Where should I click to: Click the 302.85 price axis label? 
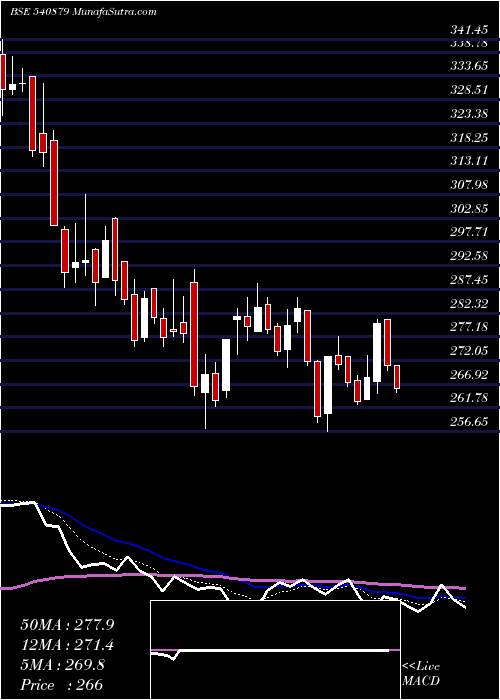click(x=468, y=209)
